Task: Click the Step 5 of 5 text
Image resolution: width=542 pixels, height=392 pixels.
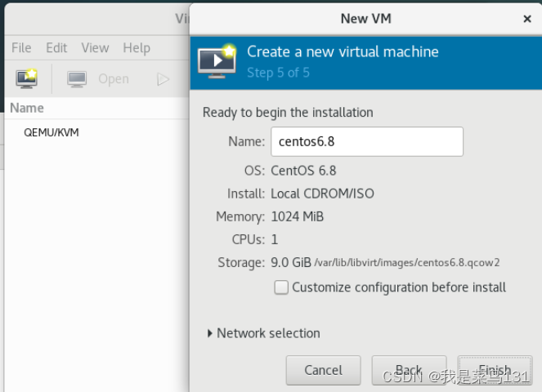Action: (278, 73)
